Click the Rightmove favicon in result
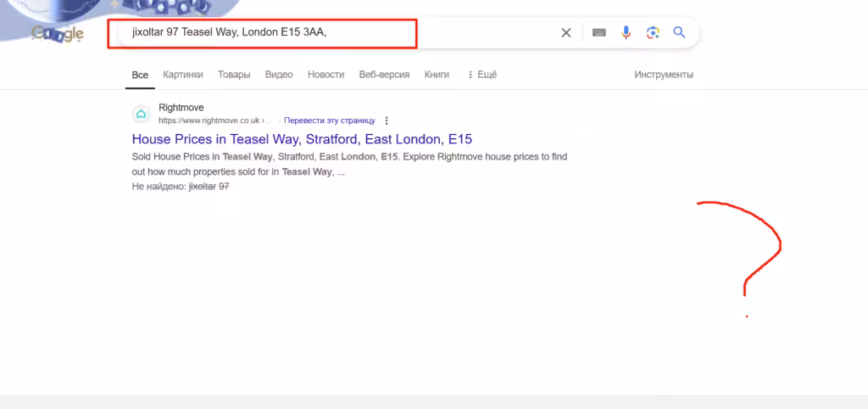Screen dimensions: 868x409 [142, 114]
